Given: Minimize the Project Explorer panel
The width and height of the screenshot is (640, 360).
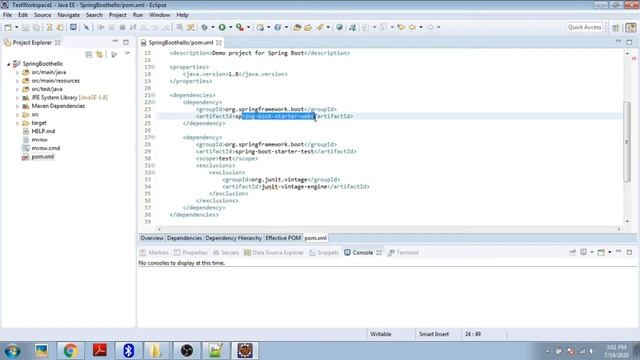Looking at the screenshot, I should pos(115,42).
